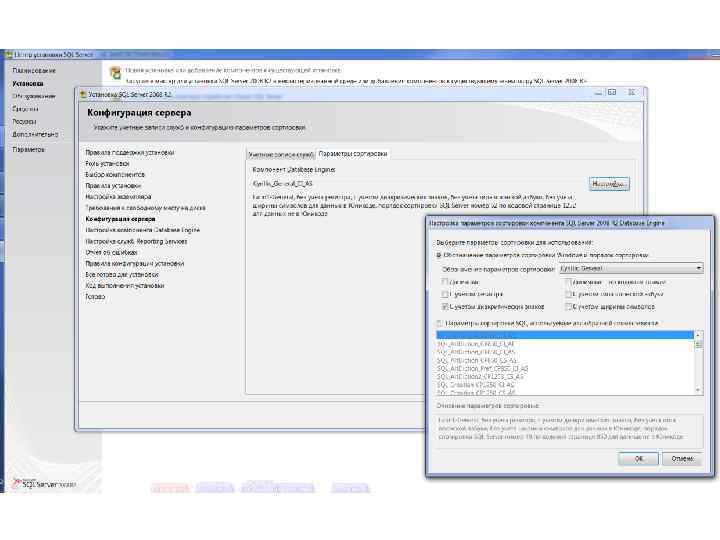Screen dimensions: 720x540
Task: Enable the width-sensitive (ширины символов) checkbox
Action: (x=568, y=306)
